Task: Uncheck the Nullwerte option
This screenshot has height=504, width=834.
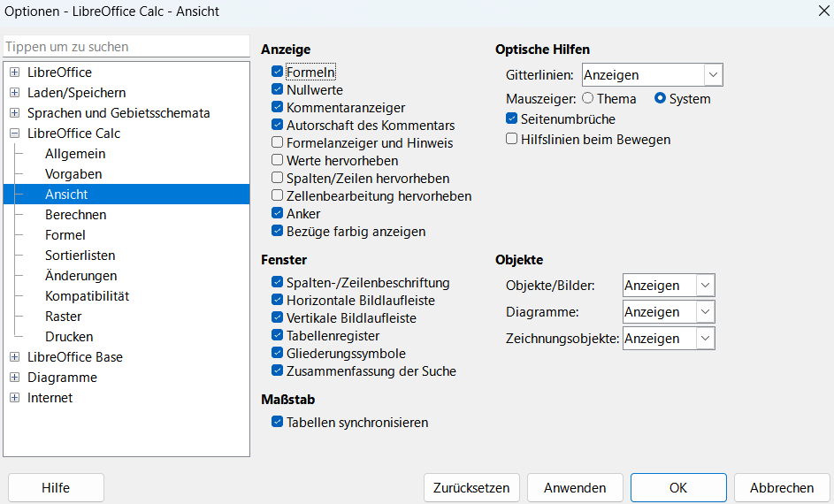Action: [277, 89]
